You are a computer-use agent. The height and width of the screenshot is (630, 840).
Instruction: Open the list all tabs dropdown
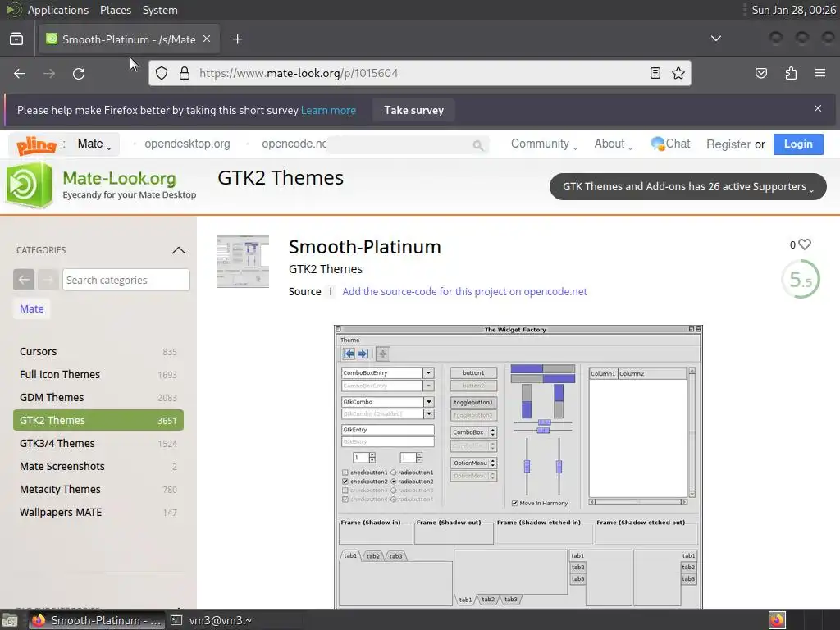coord(715,39)
